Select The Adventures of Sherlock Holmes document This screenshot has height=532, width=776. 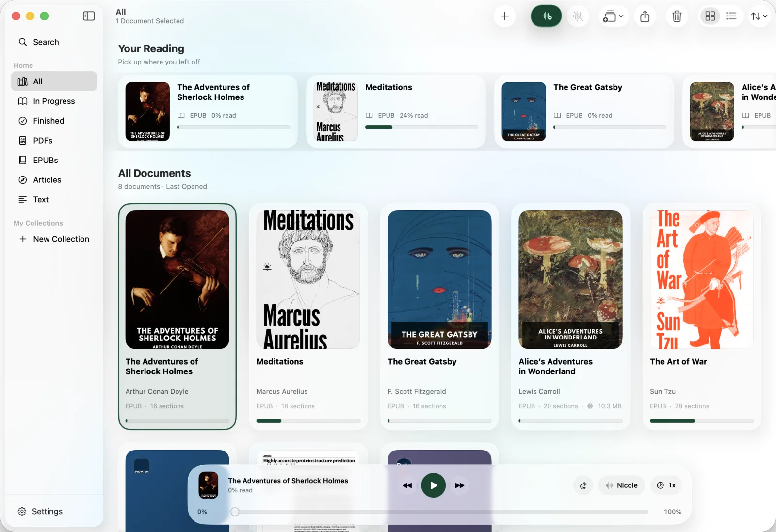(x=178, y=317)
